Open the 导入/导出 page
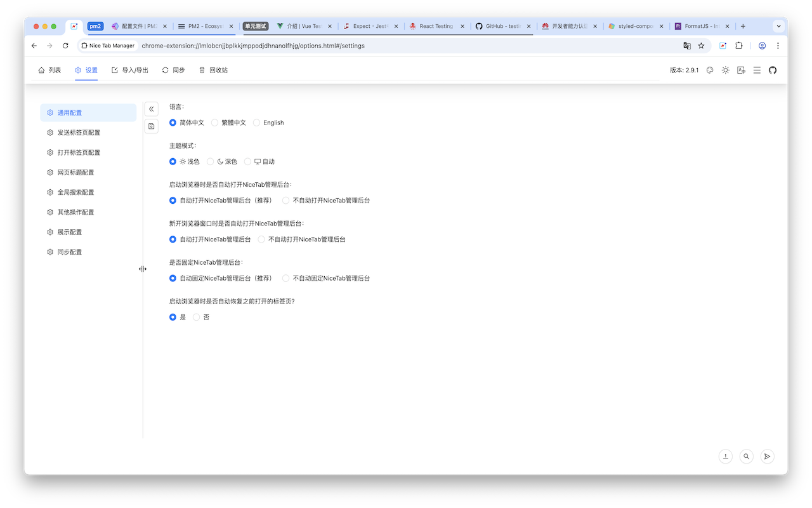This screenshot has width=812, height=508. [130, 70]
